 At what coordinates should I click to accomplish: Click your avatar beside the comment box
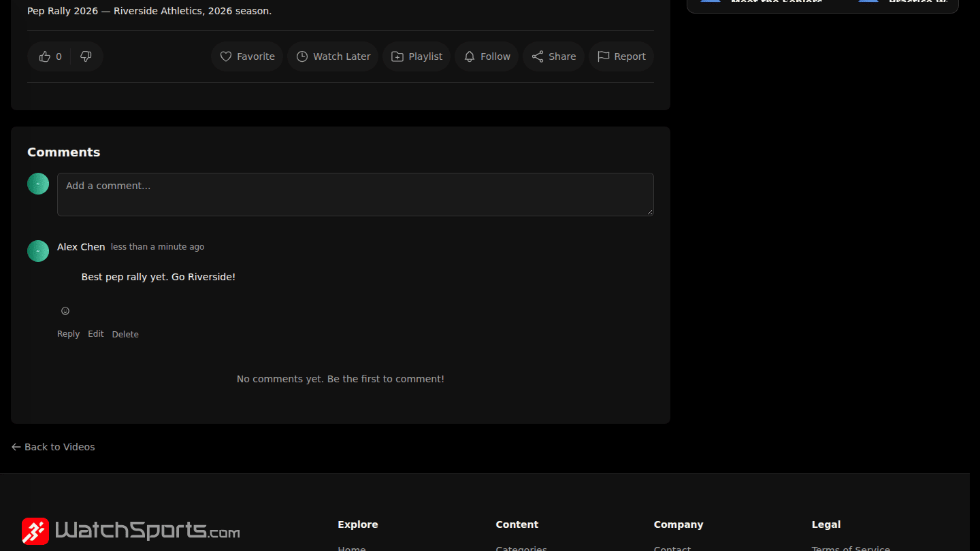coord(38,184)
